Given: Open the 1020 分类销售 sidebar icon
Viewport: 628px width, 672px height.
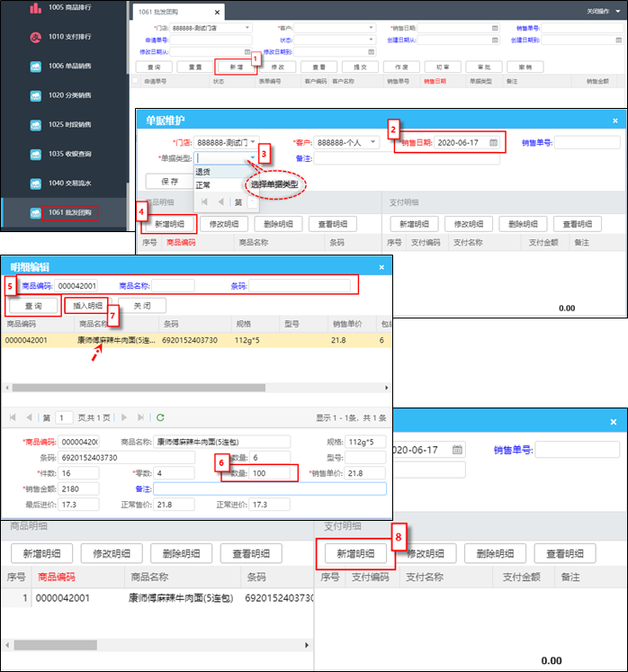Looking at the screenshot, I should tap(36, 95).
